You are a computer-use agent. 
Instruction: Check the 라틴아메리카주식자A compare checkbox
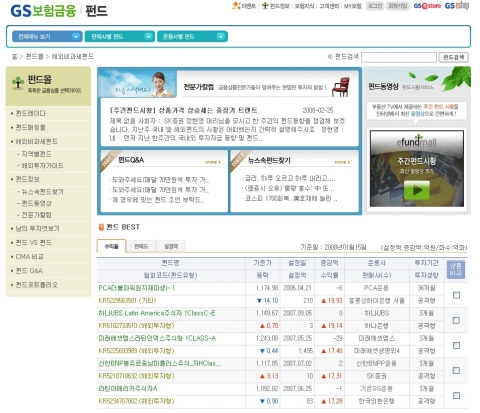pyautogui.click(x=456, y=395)
